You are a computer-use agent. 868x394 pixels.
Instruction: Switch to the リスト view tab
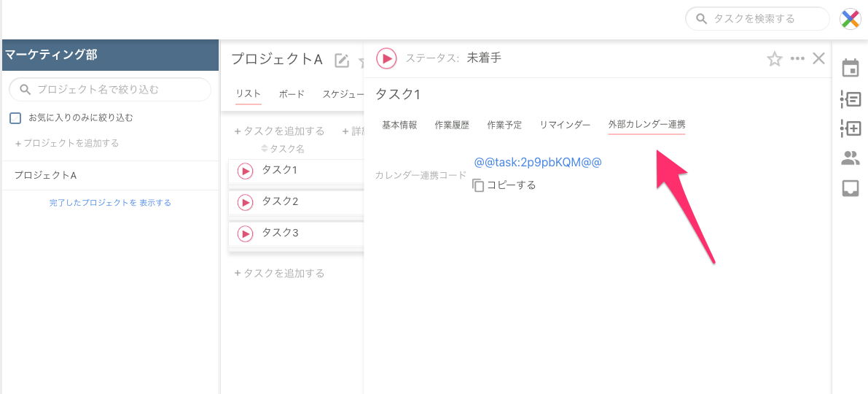(x=248, y=93)
